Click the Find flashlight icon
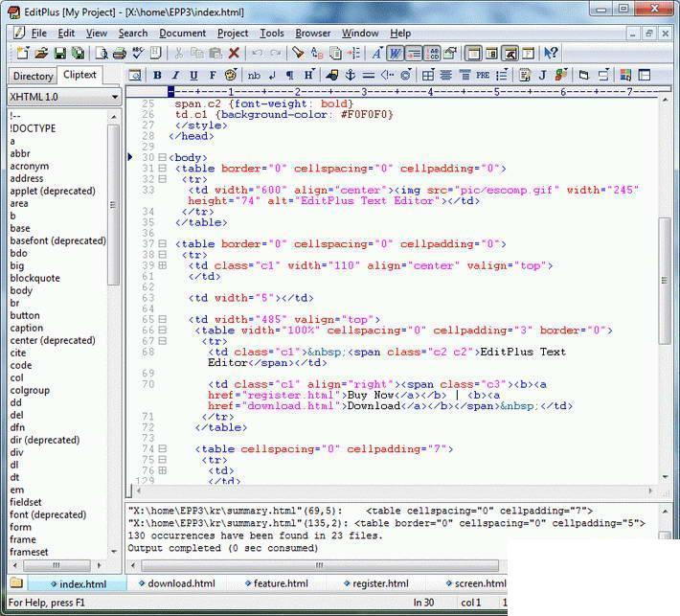Image resolution: width=680 pixels, height=616 pixels. 298,53
